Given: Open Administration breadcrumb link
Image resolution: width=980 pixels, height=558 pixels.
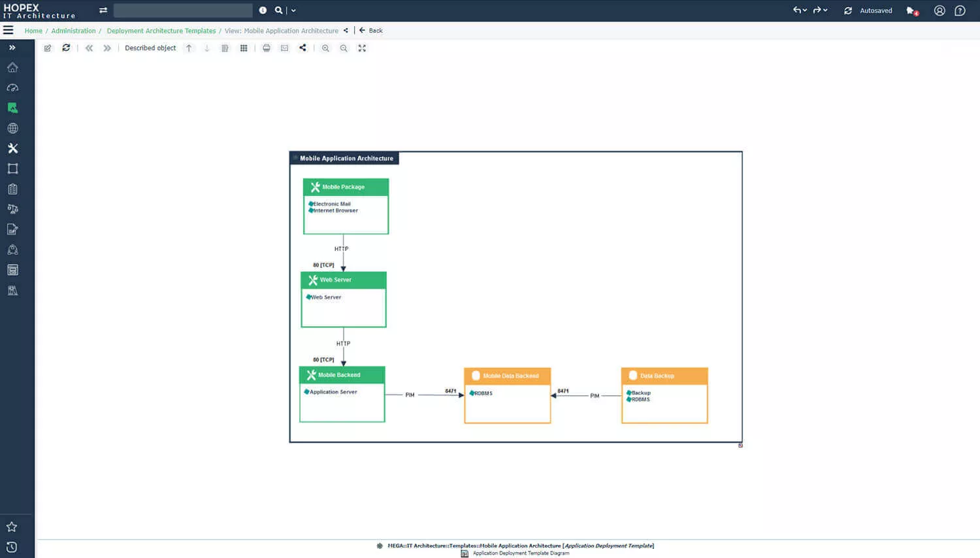Looking at the screenshot, I should click(73, 31).
